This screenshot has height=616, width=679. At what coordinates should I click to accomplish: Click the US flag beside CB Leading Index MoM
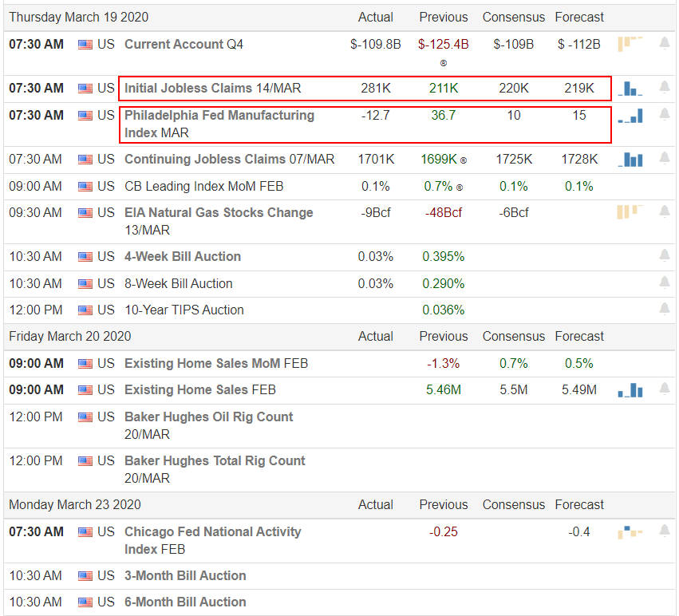85,186
